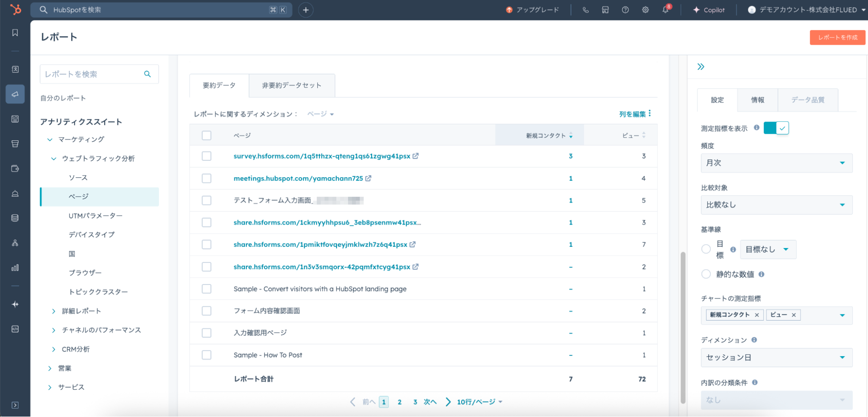Go to page 2 of results
This screenshot has width=868, height=417.
pos(399,402)
